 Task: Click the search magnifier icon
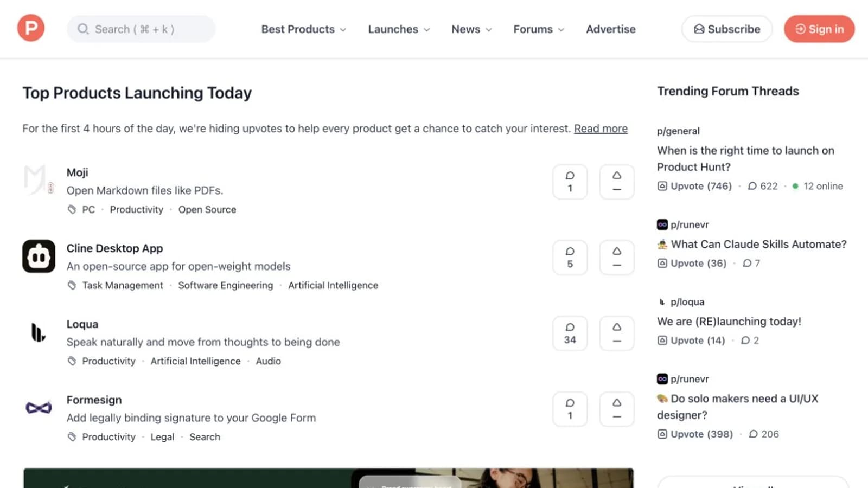pos(83,29)
